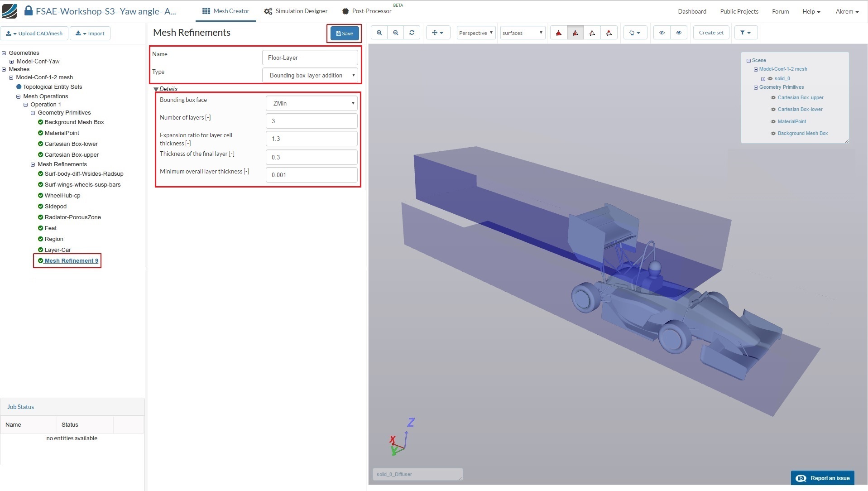
Task: Toggle eye icon for Background Mesh Box
Action: tap(773, 134)
